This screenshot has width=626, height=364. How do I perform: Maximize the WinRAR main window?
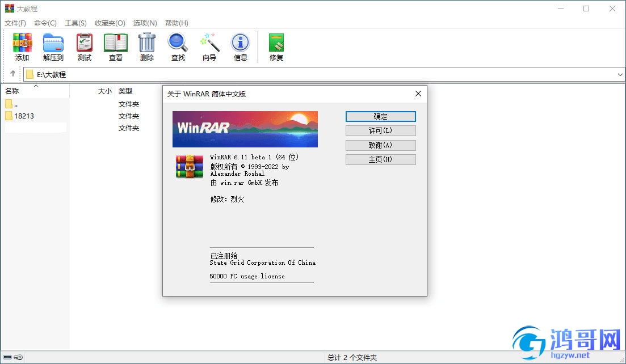pyautogui.click(x=586, y=9)
